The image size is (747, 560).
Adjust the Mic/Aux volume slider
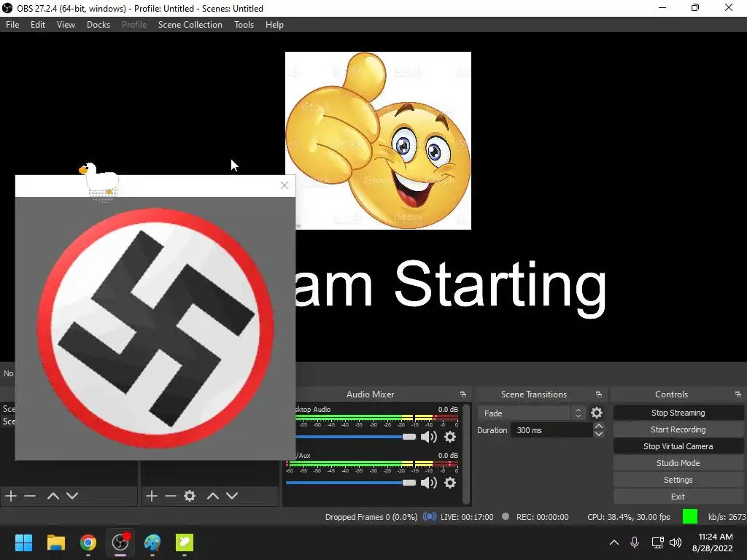pyautogui.click(x=409, y=483)
